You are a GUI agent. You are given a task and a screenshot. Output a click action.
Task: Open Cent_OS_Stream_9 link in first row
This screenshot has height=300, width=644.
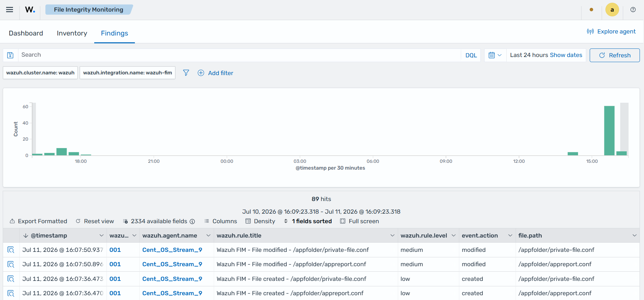click(x=172, y=250)
